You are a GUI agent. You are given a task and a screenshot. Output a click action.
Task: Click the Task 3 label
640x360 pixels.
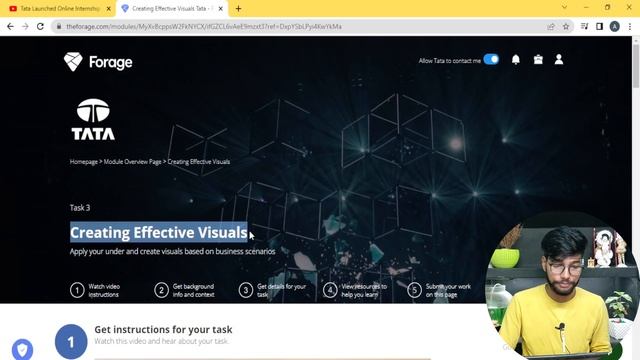(x=80, y=208)
